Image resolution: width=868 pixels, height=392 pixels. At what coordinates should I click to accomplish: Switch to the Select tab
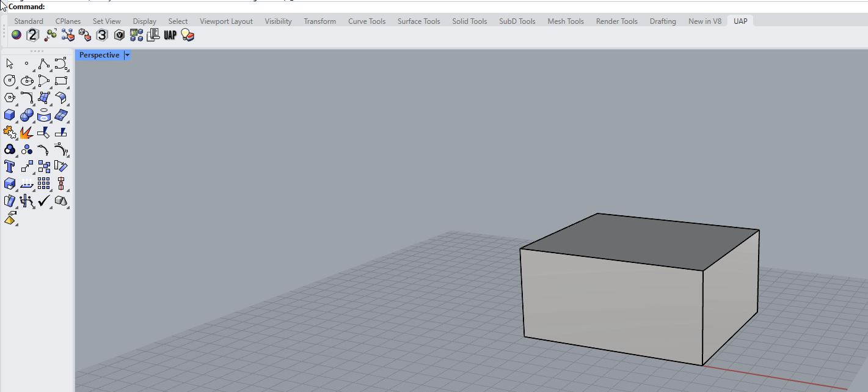pos(178,21)
